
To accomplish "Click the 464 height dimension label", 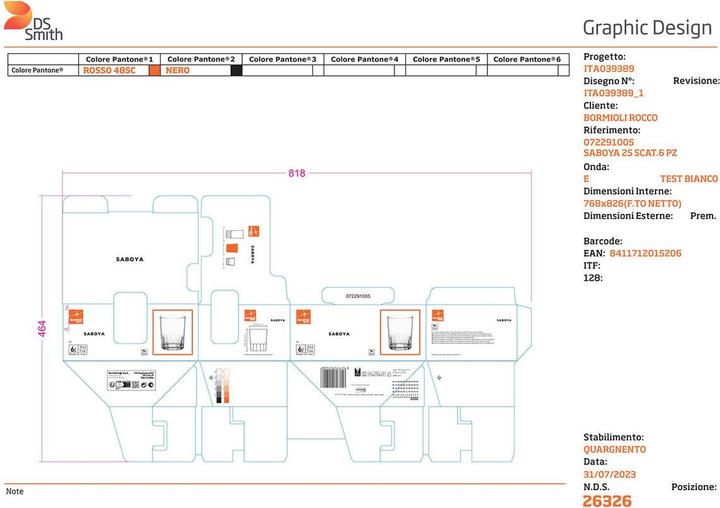I will click(x=42, y=329).
